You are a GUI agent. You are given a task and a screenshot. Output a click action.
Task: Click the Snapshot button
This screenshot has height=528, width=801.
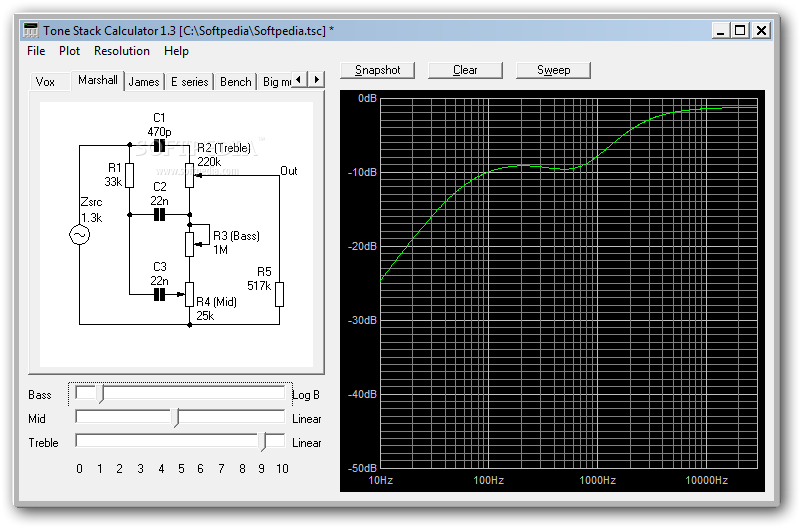pyautogui.click(x=378, y=70)
